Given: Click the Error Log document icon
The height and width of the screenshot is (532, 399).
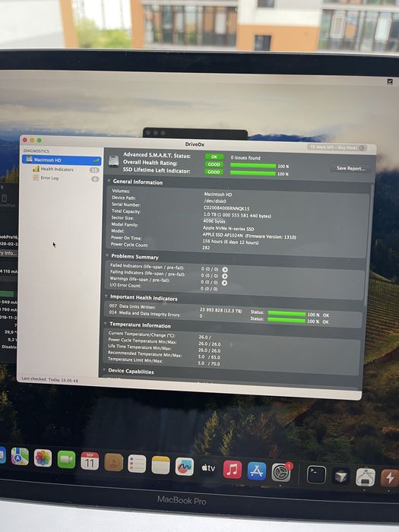Looking at the screenshot, I should [36, 177].
